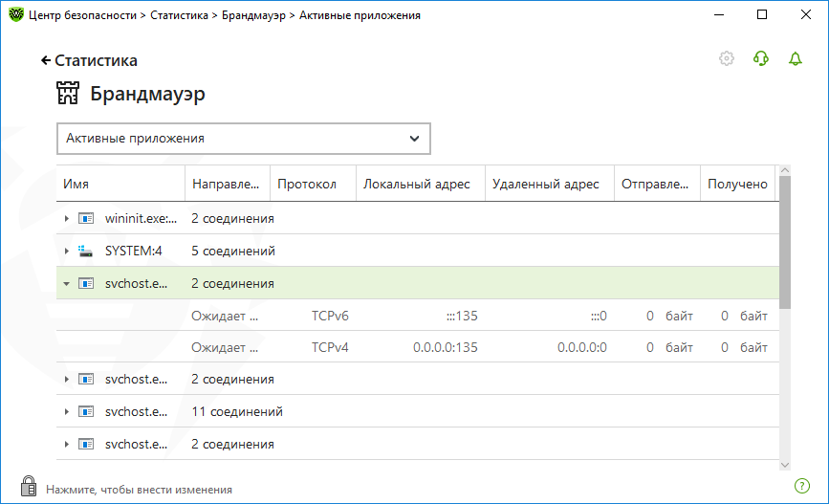
Task: Open notifications bell icon
Action: pos(796,58)
